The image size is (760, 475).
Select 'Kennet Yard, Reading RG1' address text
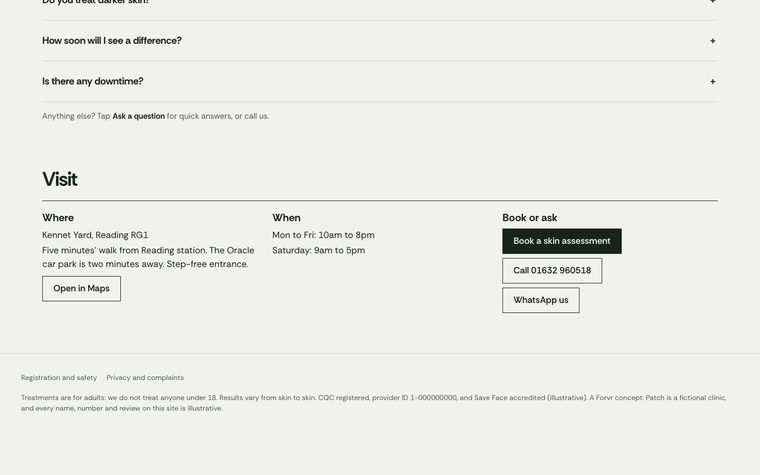click(95, 235)
